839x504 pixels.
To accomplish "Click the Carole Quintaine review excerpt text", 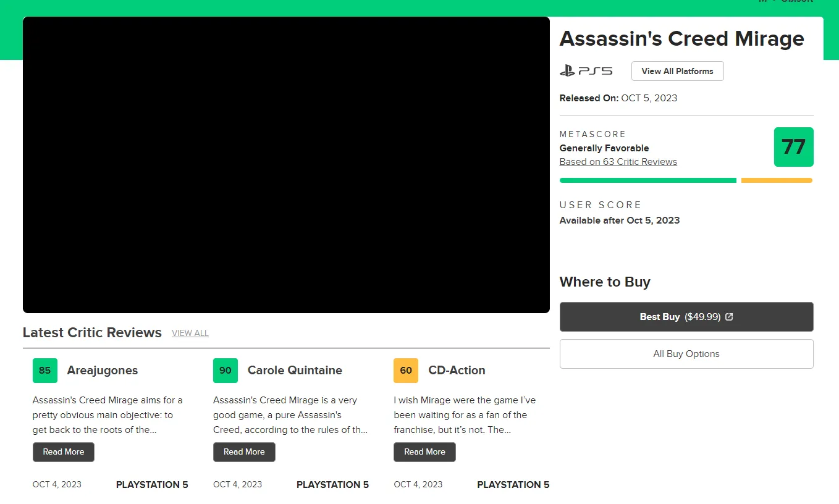I will [290, 415].
